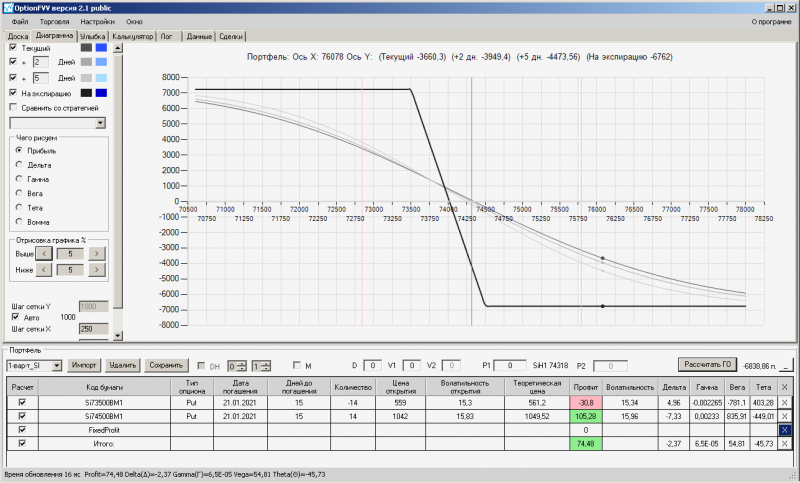This screenshot has width=800, height=483.
Task: Click the Шаг сетки X input field
Action: coord(94,329)
